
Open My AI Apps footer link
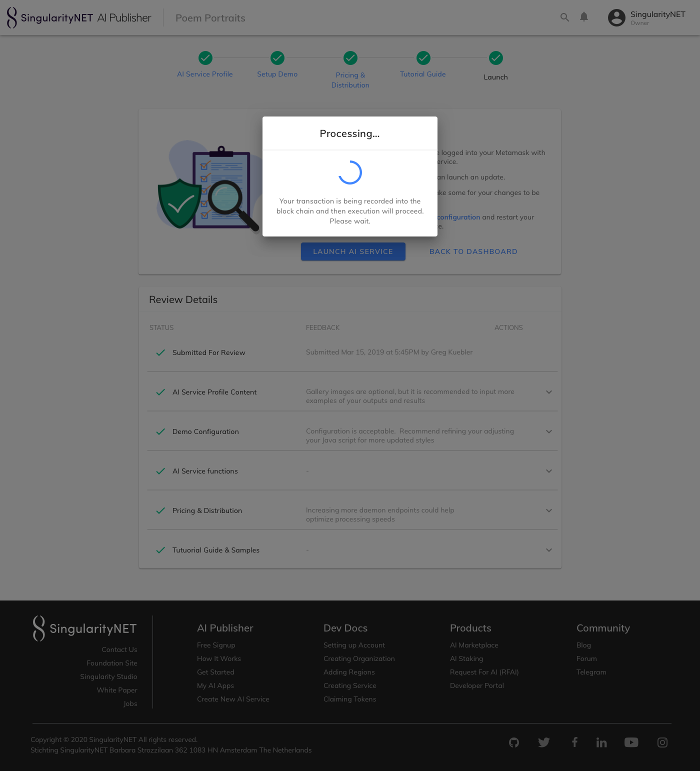click(215, 685)
